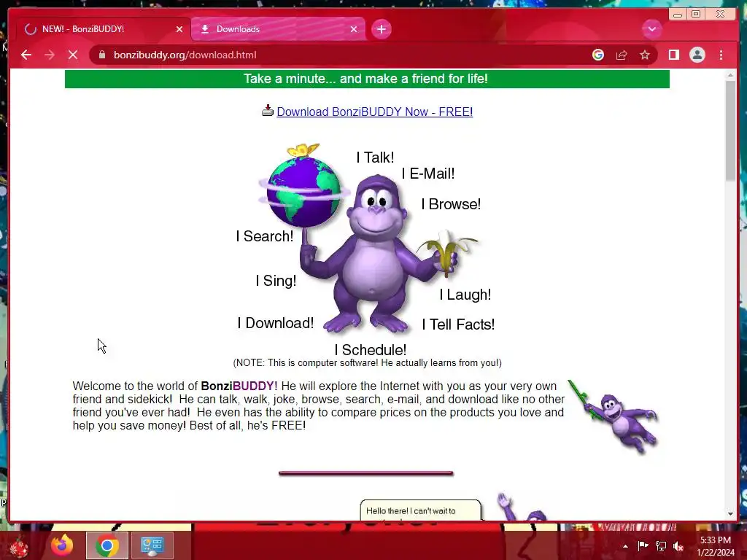The image size is (747, 560).
Task: Click the 'I Download!' text
Action: pyautogui.click(x=275, y=323)
